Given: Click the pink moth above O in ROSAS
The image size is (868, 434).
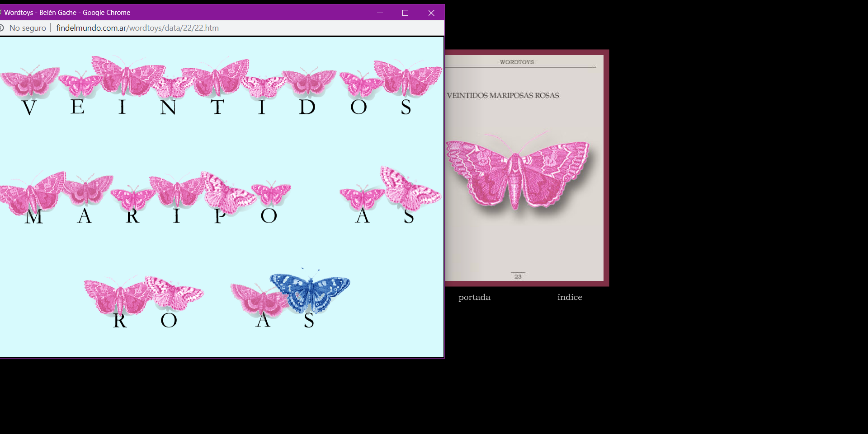Looking at the screenshot, I should (x=175, y=294).
